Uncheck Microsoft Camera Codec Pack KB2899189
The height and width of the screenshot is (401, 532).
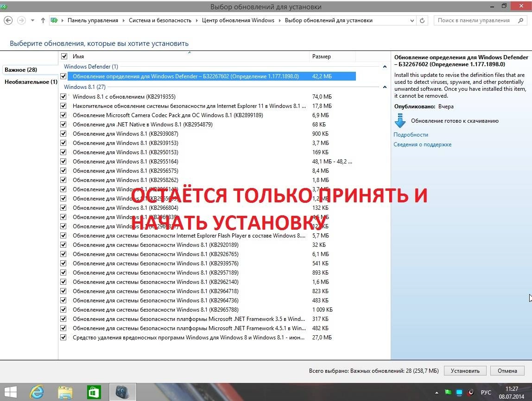63,115
